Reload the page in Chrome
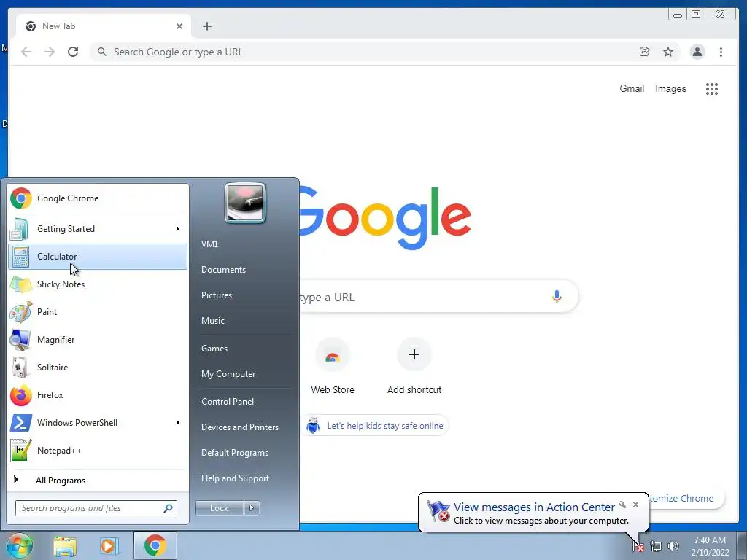747x560 pixels. pos(73,52)
